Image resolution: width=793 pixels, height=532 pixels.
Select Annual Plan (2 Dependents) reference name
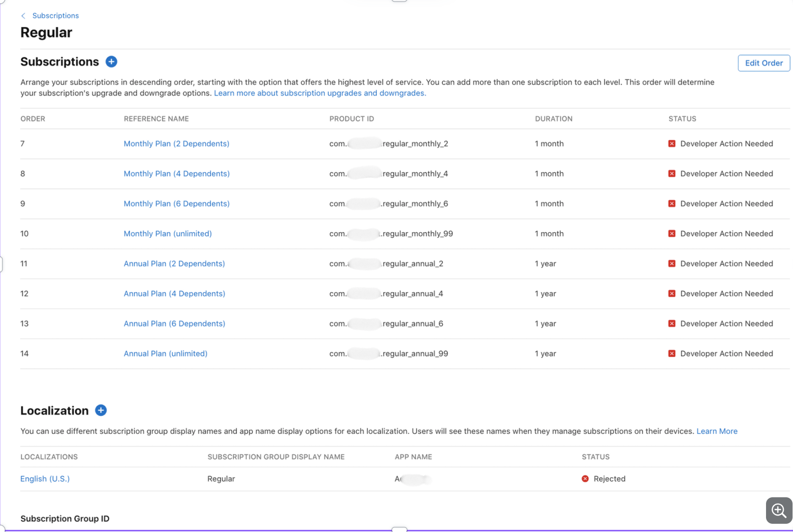174,264
